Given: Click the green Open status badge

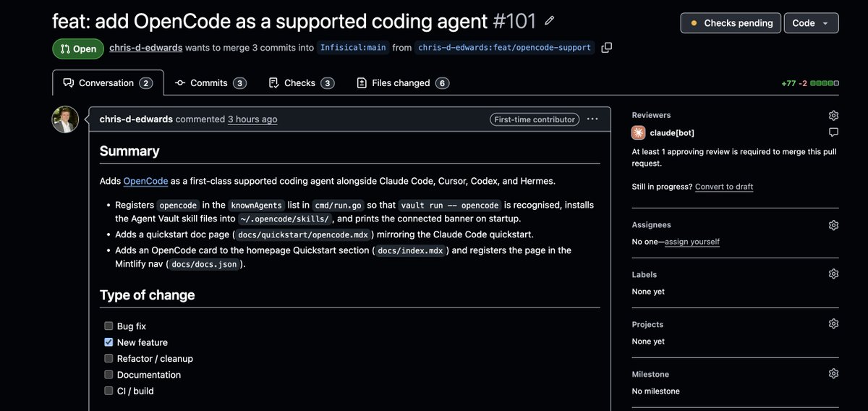Looking at the screenshot, I should coord(78,49).
